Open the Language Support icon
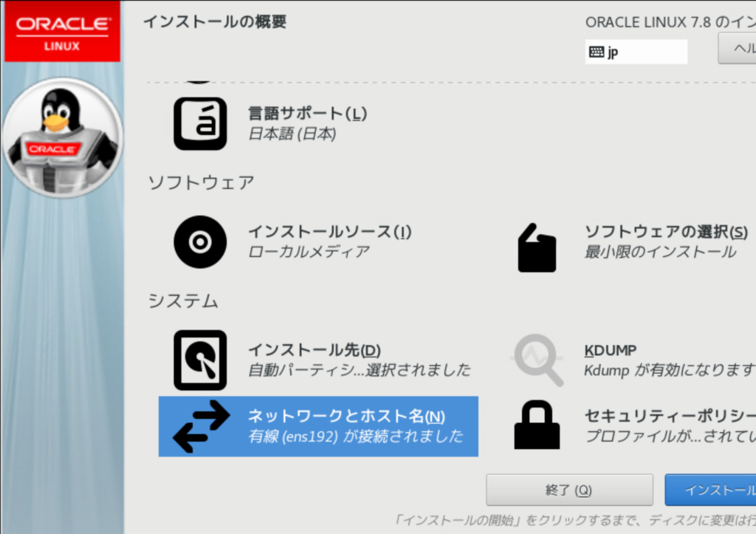Screen dimensions: 756x534 (200, 123)
